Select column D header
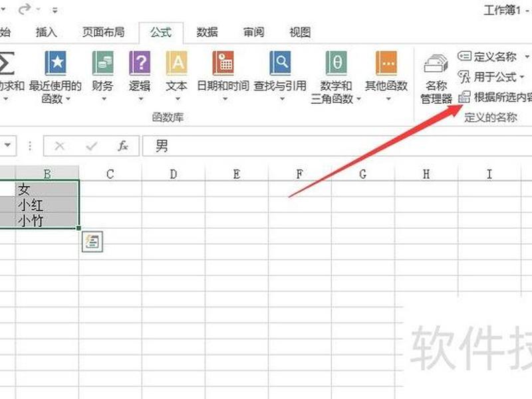532x399 pixels. click(x=174, y=174)
